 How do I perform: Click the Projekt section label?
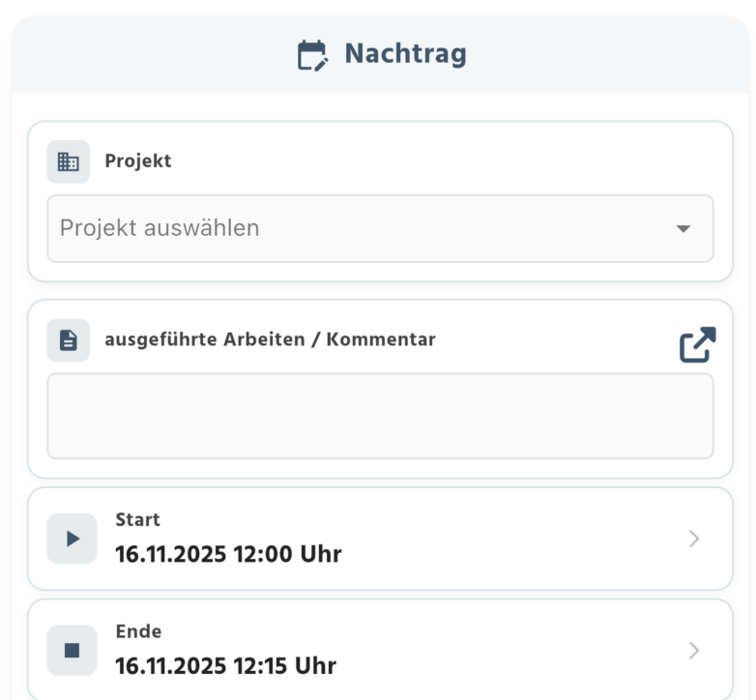[x=138, y=161]
